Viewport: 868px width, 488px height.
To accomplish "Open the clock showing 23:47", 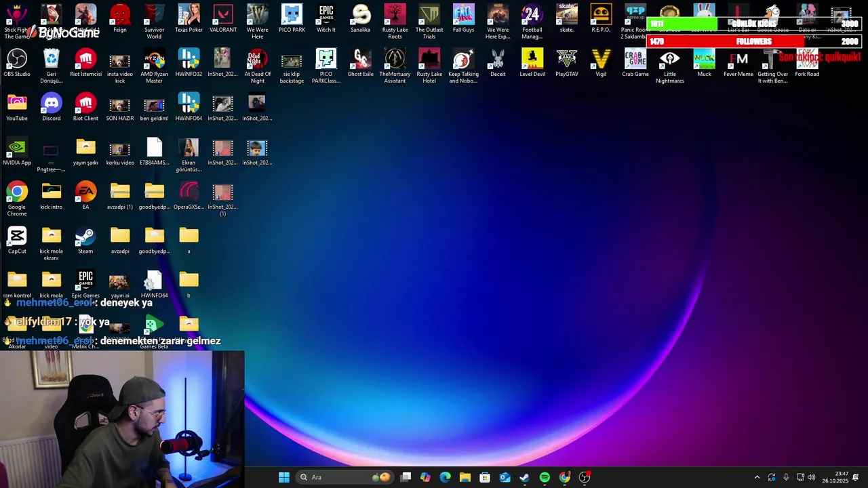I will 835,477.
